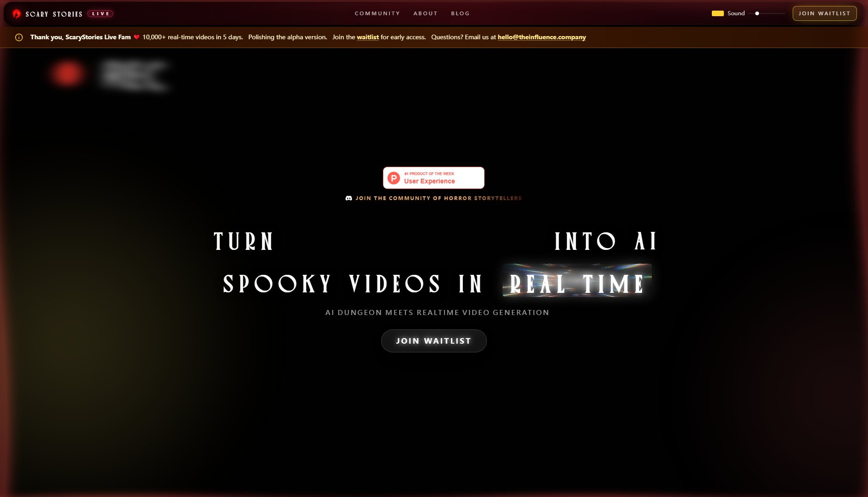Image resolution: width=868 pixels, height=497 pixels.
Task: Open the Community menu item
Action: coord(377,13)
